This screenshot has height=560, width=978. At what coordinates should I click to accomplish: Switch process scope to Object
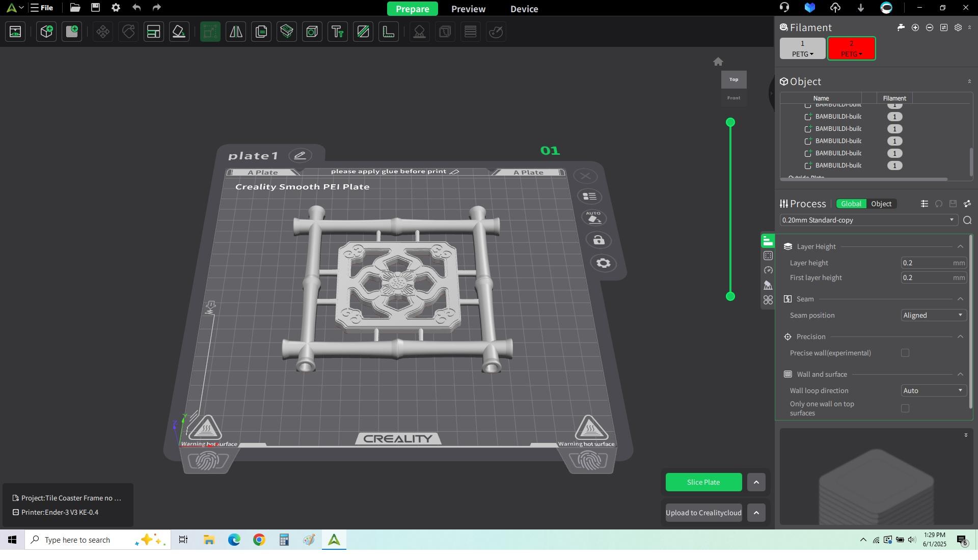(881, 204)
